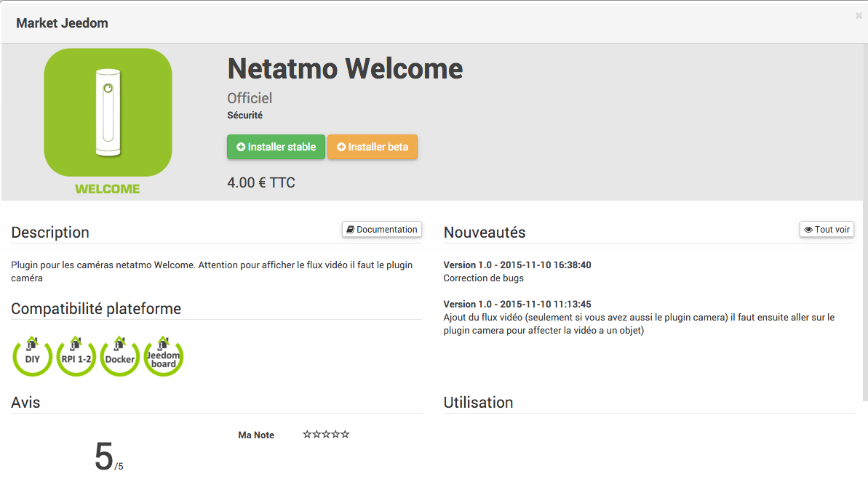Click the Officiel label under the title

tap(250, 98)
